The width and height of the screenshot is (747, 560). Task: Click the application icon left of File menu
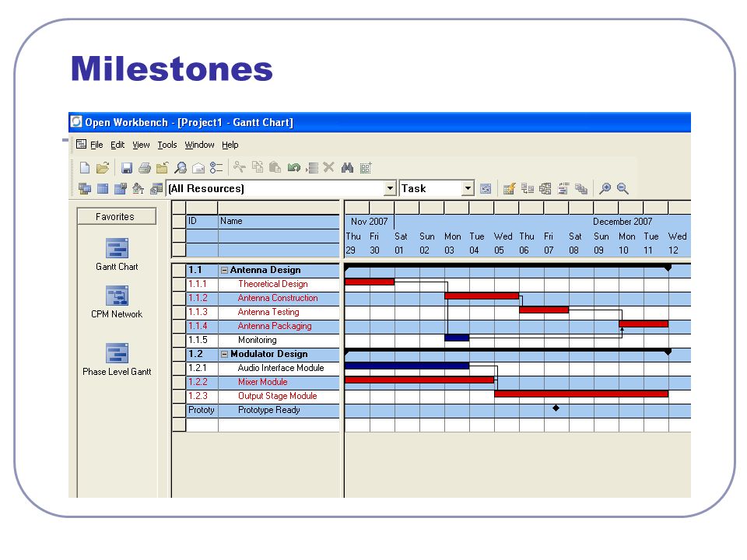82,145
